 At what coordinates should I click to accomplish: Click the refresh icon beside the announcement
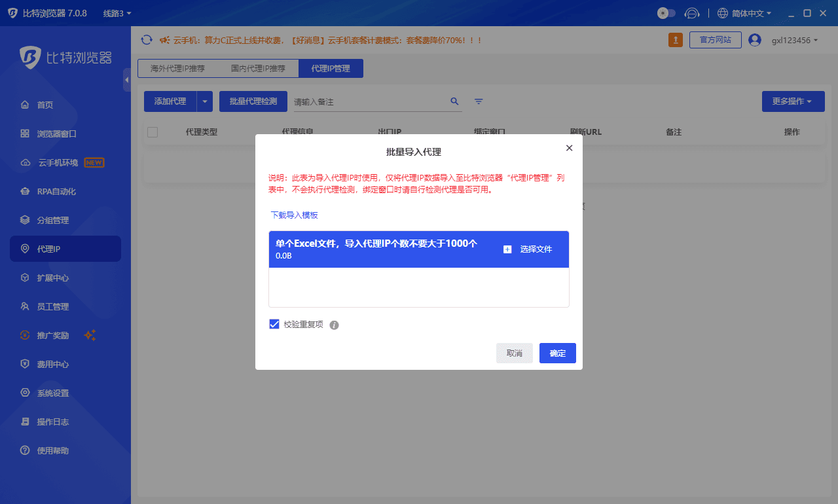point(147,39)
